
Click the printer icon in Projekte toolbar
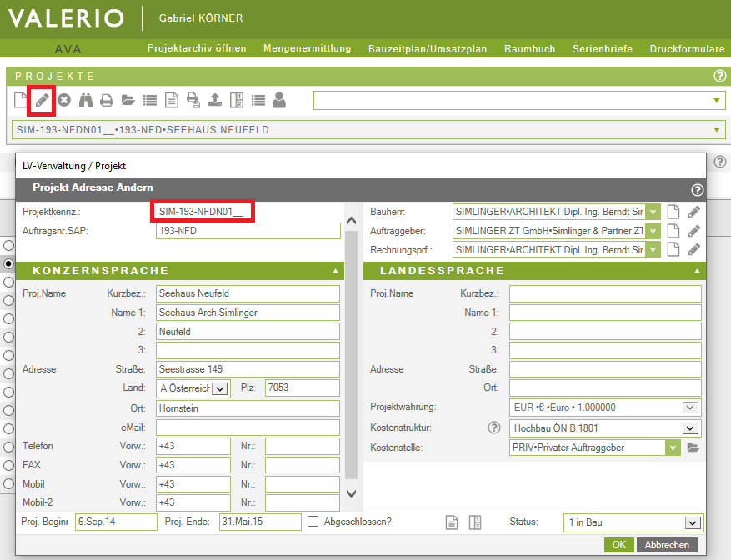[x=107, y=101]
